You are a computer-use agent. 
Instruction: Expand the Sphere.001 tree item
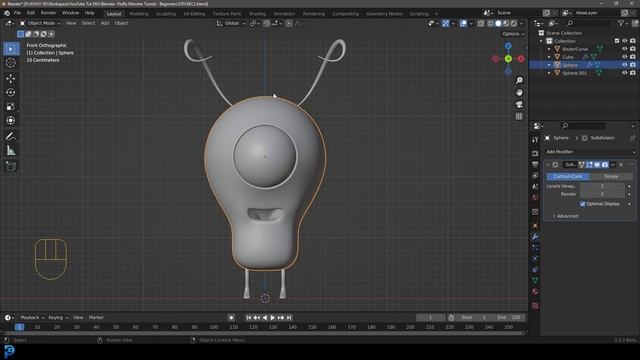click(x=549, y=73)
